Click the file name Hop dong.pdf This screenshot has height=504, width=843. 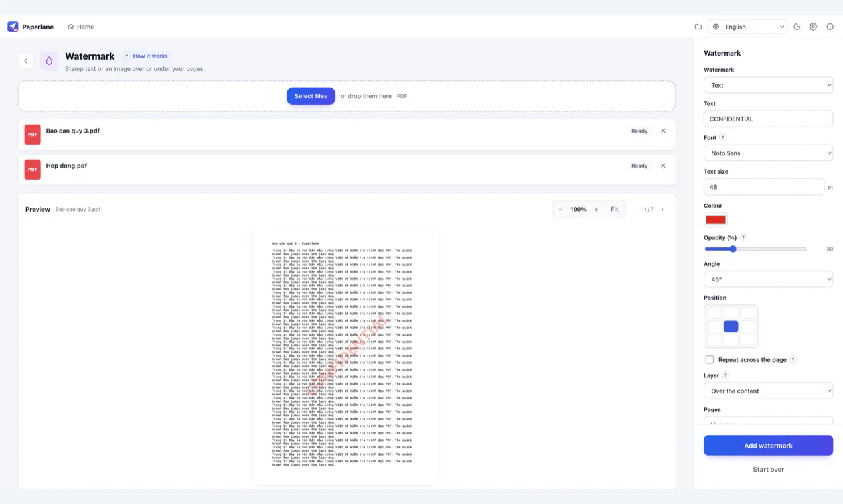[66, 166]
